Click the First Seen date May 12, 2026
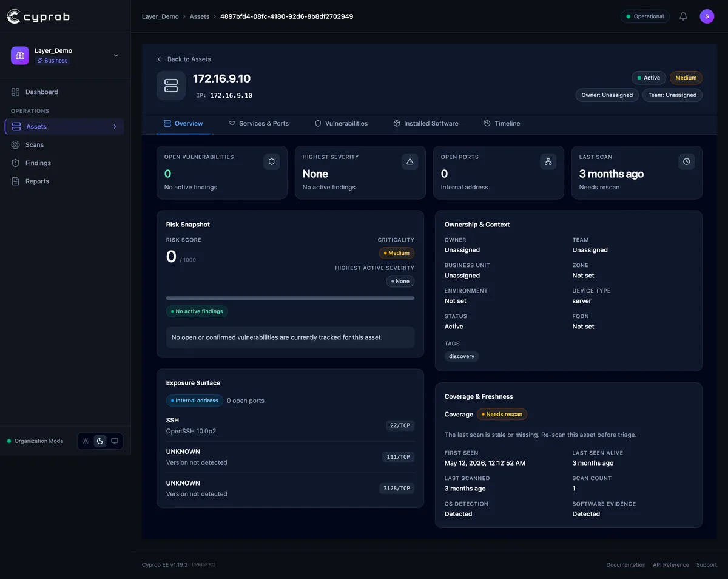This screenshot has width=728, height=579. point(485,463)
